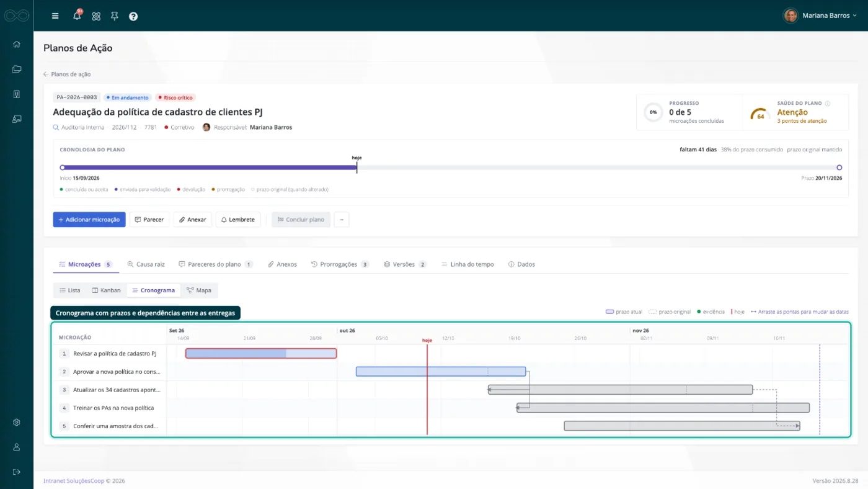868x489 pixels.
Task: Open the Prorrogações tab
Action: point(340,264)
